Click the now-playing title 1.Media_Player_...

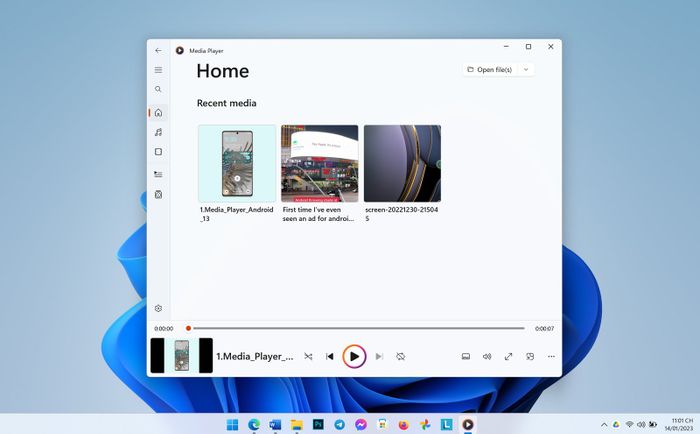[255, 356]
